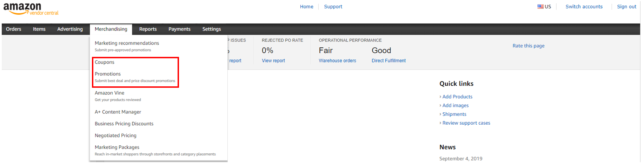This screenshot has width=644, height=165.
Task: Click 'Submit best deal and price discount promotions' text
Action: (x=135, y=81)
